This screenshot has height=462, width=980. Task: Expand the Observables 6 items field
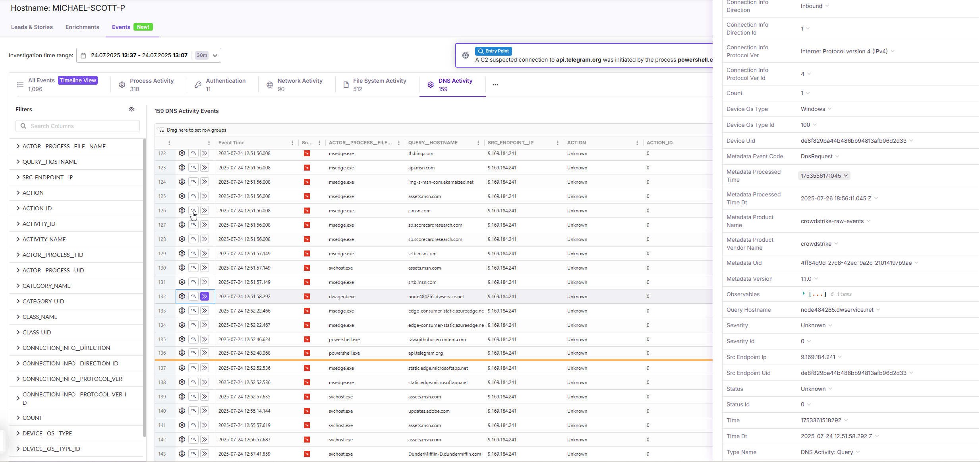[804, 294]
